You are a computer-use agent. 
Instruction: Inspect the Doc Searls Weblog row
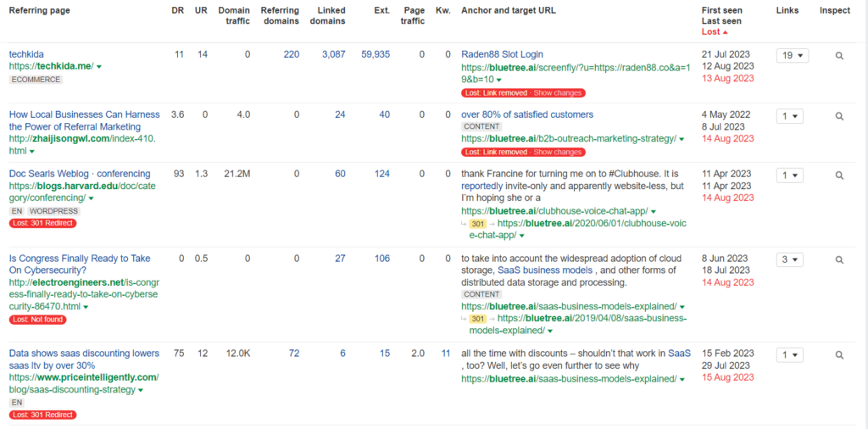839,175
